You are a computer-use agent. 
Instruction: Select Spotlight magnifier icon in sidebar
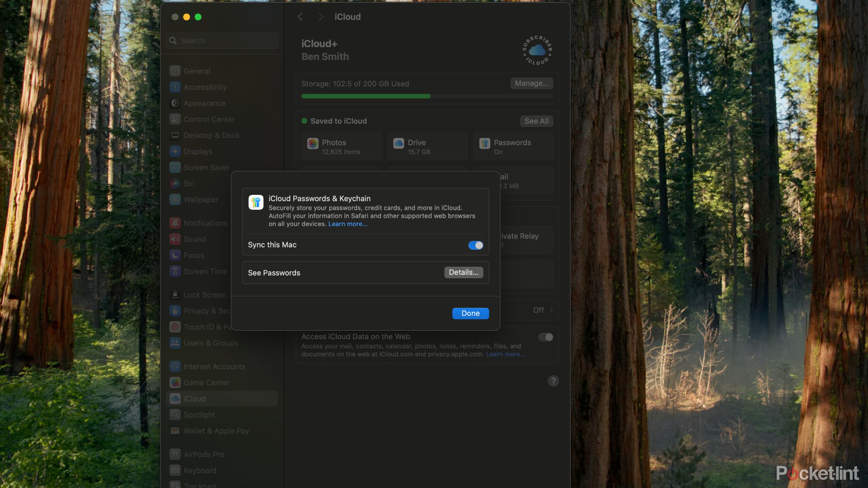click(175, 415)
